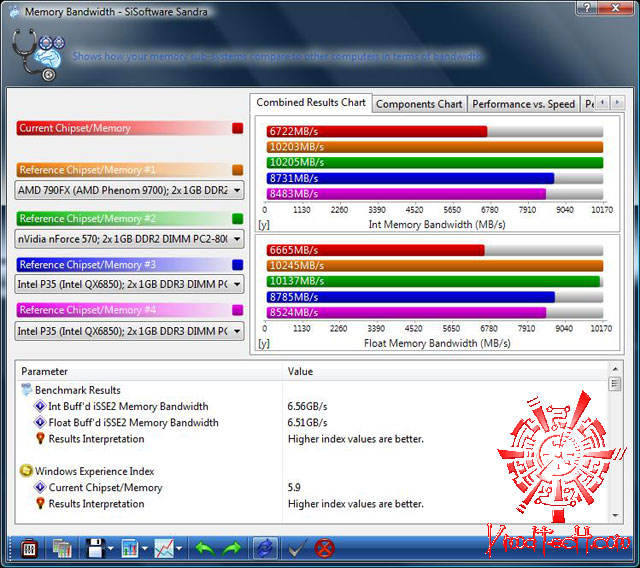Refresh benchmark with blue arrows icon
This screenshot has height=568, width=640.
(265, 548)
